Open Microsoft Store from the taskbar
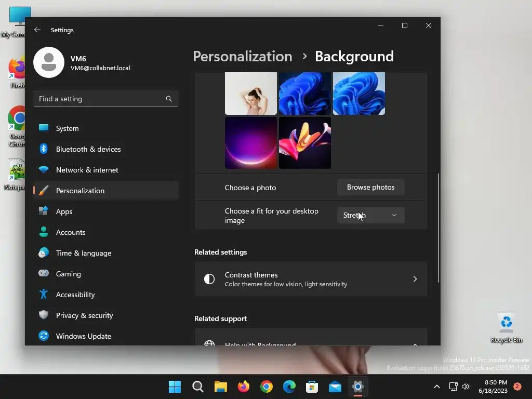The height and width of the screenshot is (399, 532). [x=312, y=387]
